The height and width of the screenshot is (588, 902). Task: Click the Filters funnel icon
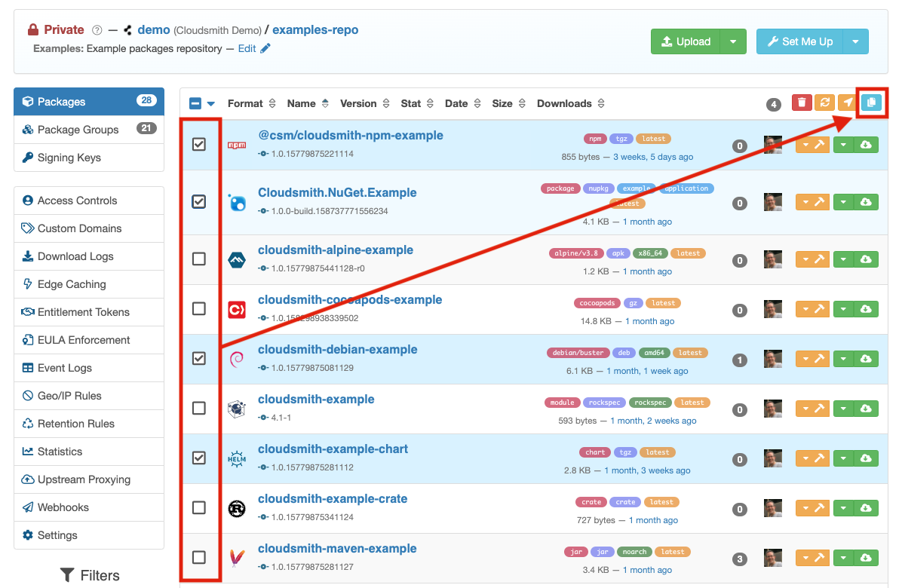(x=67, y=574)
